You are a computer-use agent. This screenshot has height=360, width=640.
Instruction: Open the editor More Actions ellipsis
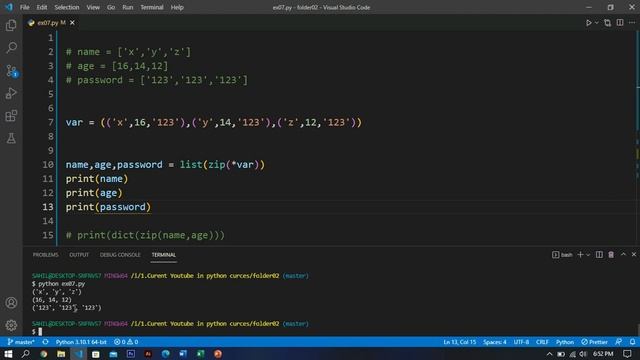(632, 23)
